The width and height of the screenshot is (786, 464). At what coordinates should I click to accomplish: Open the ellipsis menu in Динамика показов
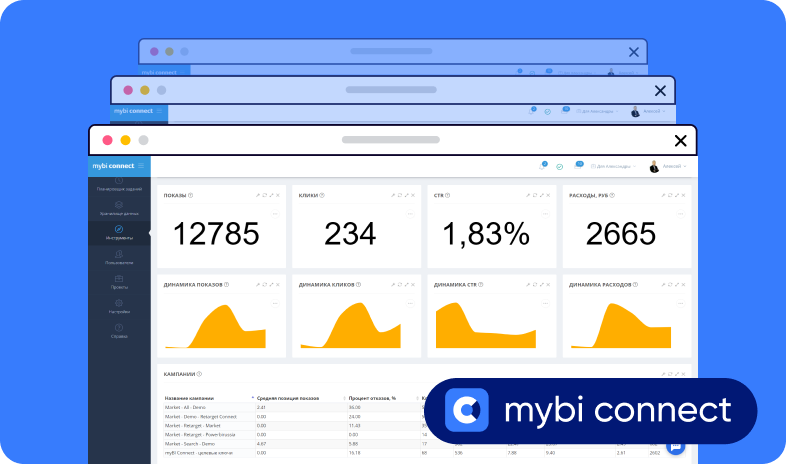click(x=275, y=303)
